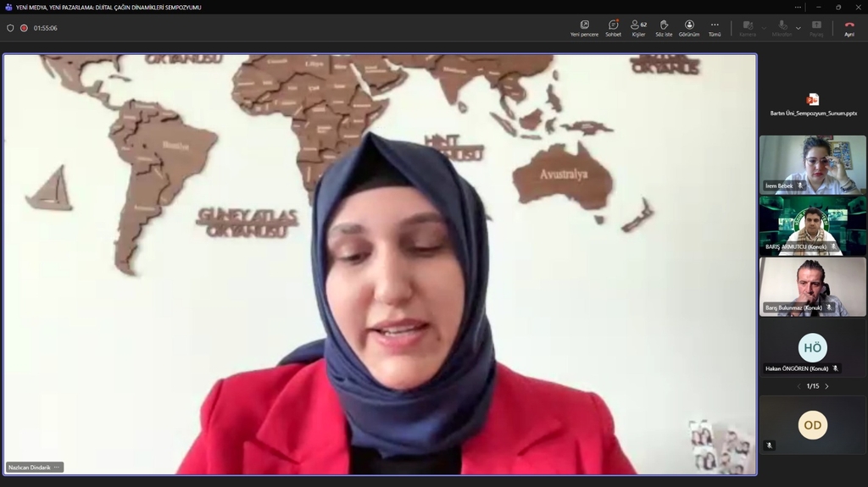Open Nazlıcan Dindarik's more options dots
868x487 pixels.
(x=57, y=468)
